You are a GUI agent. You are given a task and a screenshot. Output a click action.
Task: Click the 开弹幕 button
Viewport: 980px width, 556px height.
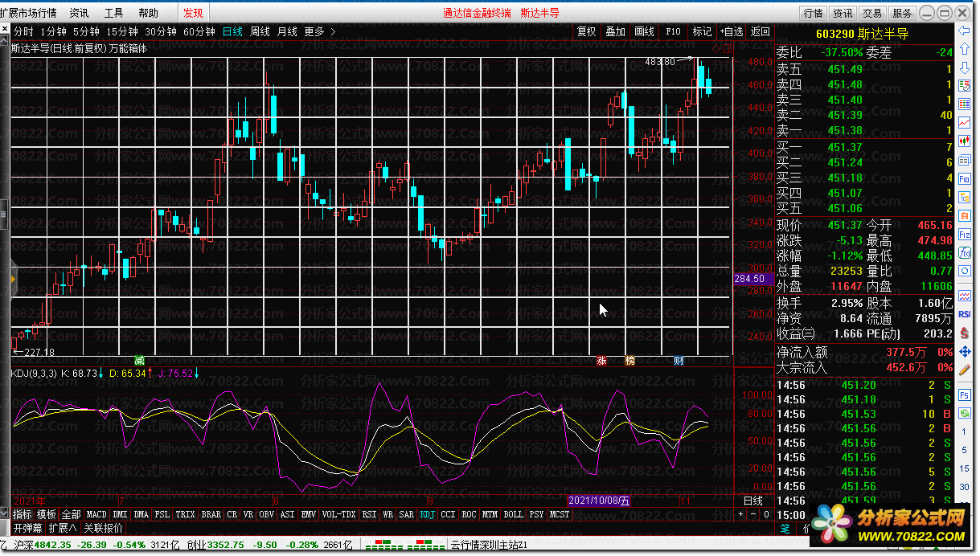(28, 529)
